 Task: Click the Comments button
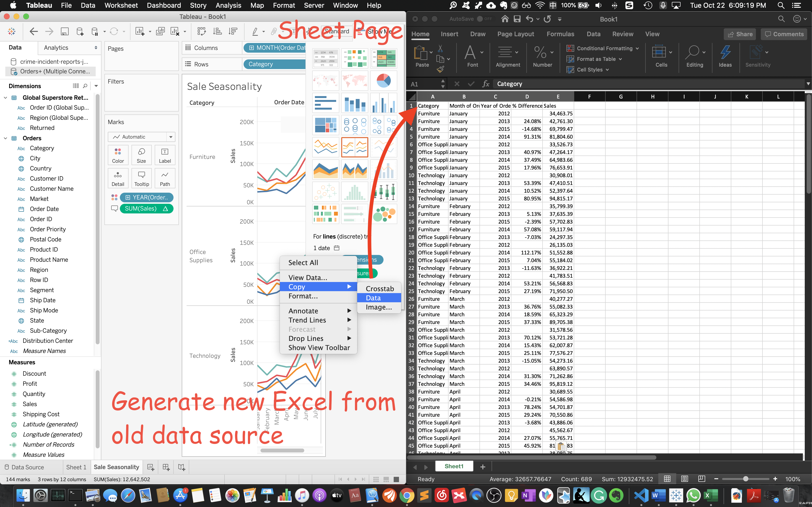click(x=784, y=34)
